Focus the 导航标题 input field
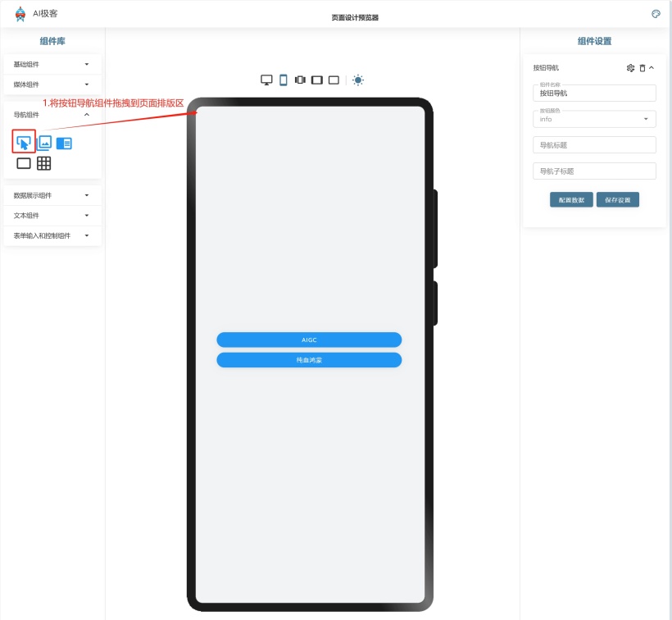Image resolution: width=672 pixels, height=620 pixels. point(594,145)
